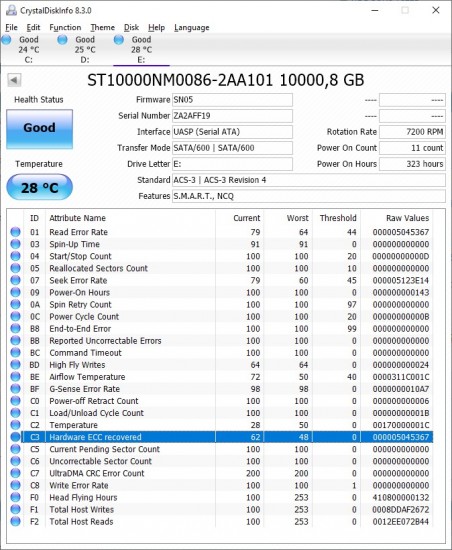Click the Transfer Mode field
Image resolution: width=452 pixels, height=550 pixels.
click(x=232, y=148)
